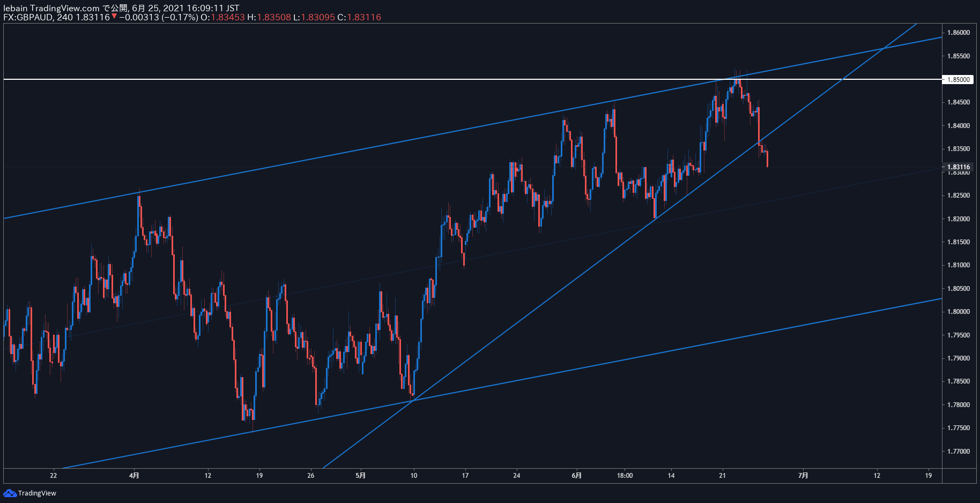
Task: Click the 1.78000 price axis label
Action: (x=958, y=405)
